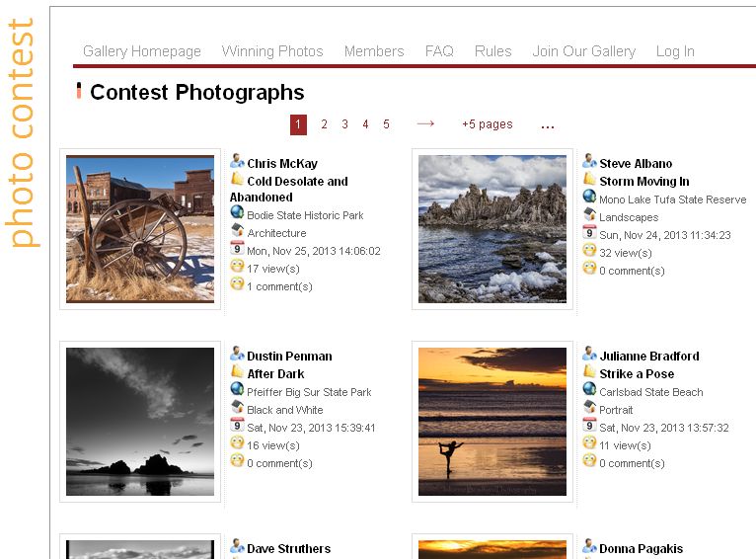756x559 pixels.
Task: Click smiley icon beside 17 view(s)
Action: tap(237, 266)
